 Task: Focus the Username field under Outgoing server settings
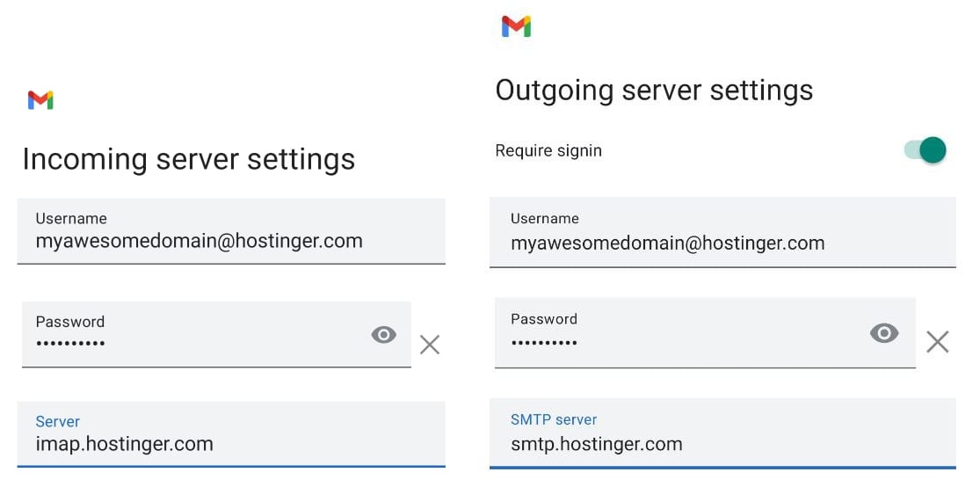(722, 232)
